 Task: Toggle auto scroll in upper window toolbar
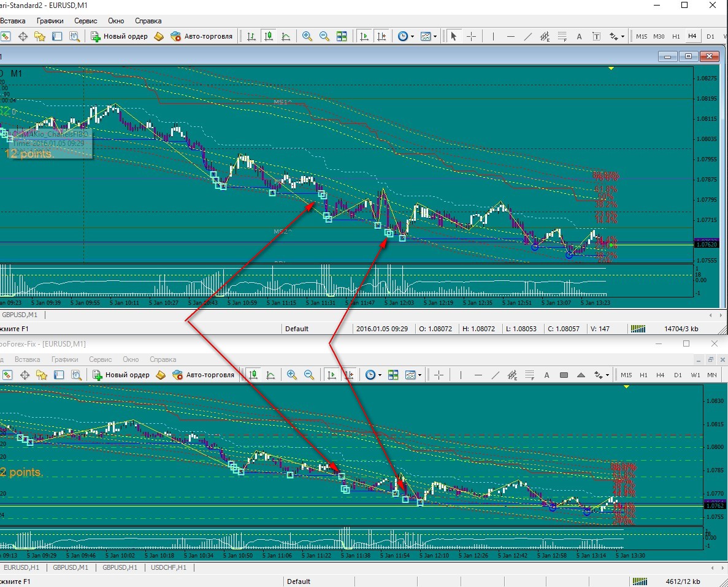tap(364, 36)
